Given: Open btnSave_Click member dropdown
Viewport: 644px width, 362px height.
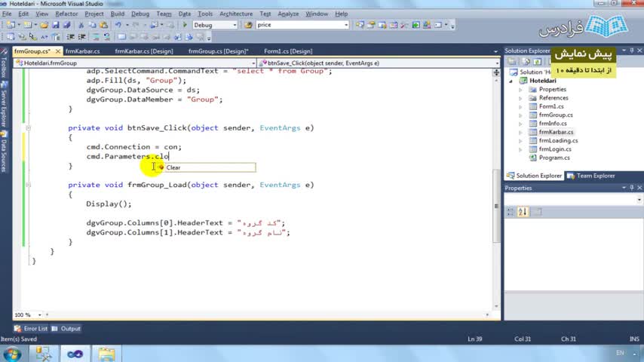Looking at the screenshot, I should pyautogui.click(x=497, y=63).
